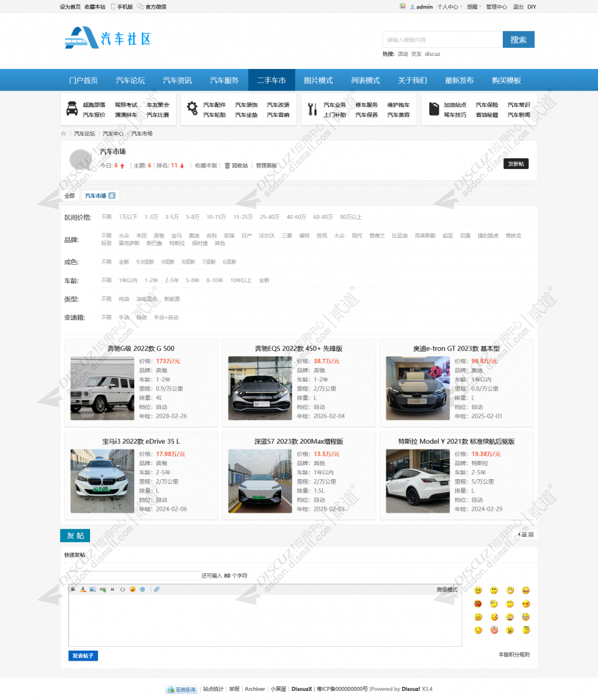Insert the last emoticon in the top row

[x=526, y=590]
